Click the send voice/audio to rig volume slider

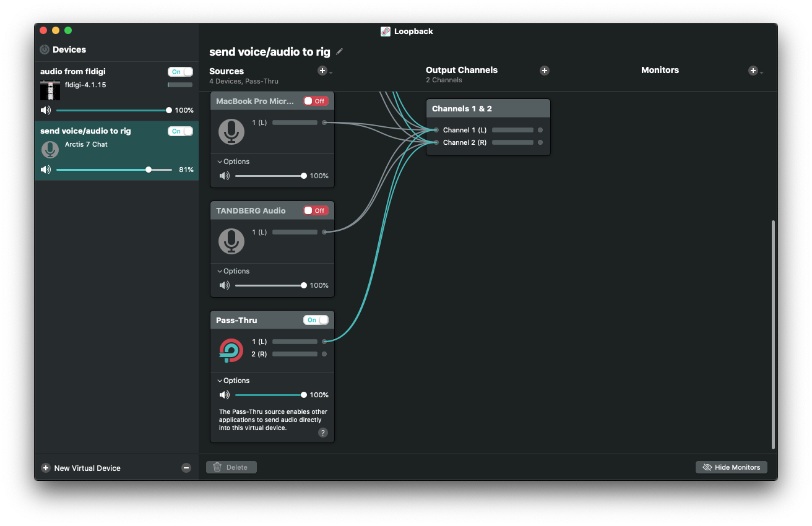114,170
